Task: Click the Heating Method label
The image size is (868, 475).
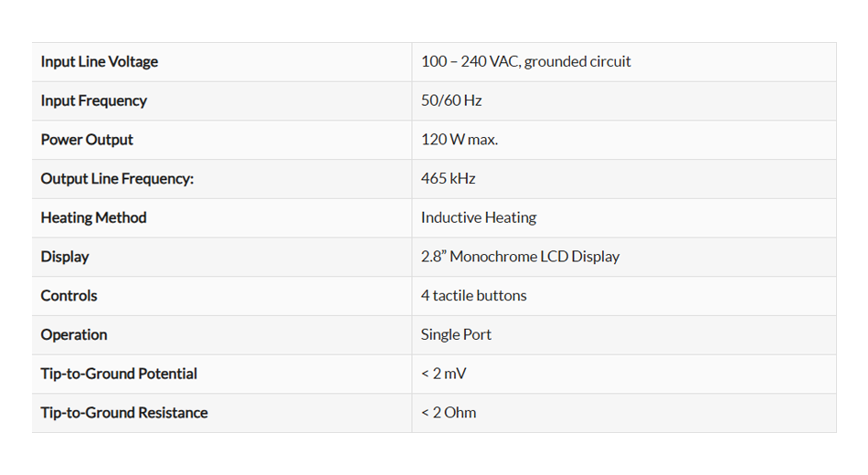Action: tap(93, 217)
